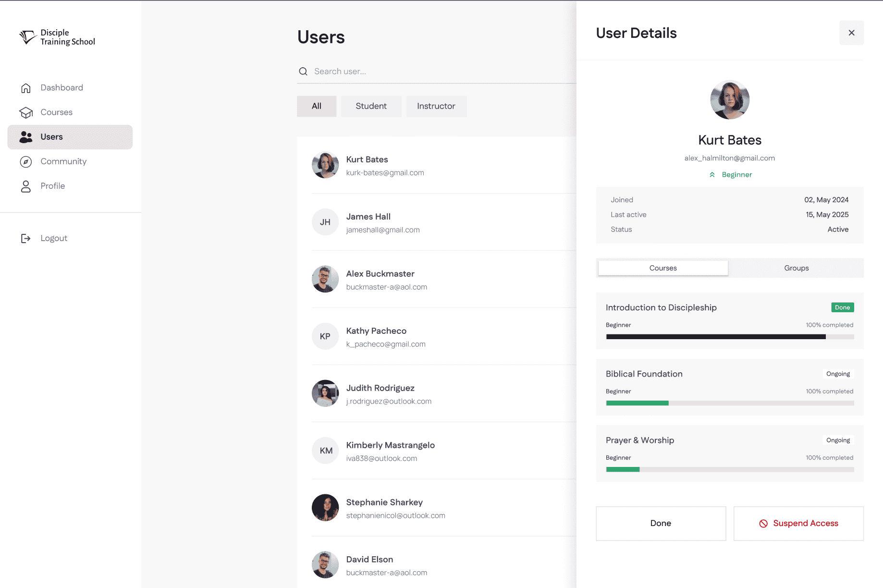Click email stephanienicol@outlook.com
The height and width of the screenshot is (588, 883).
[x=395, y=516]
